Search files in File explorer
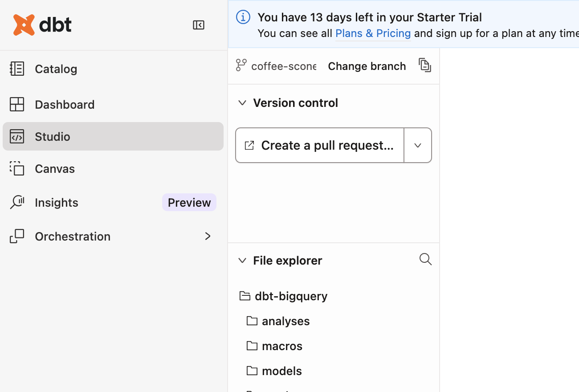Image resolution: width=579 pixels, height=392 pixels. pyautogui.click(x=425, y=259)
